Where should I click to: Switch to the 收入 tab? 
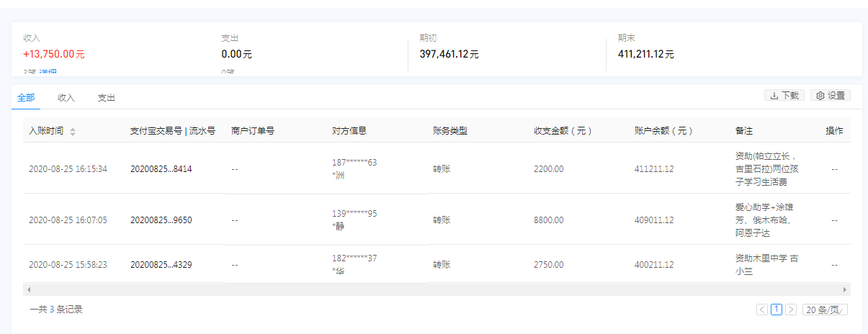tap(66, 97)
